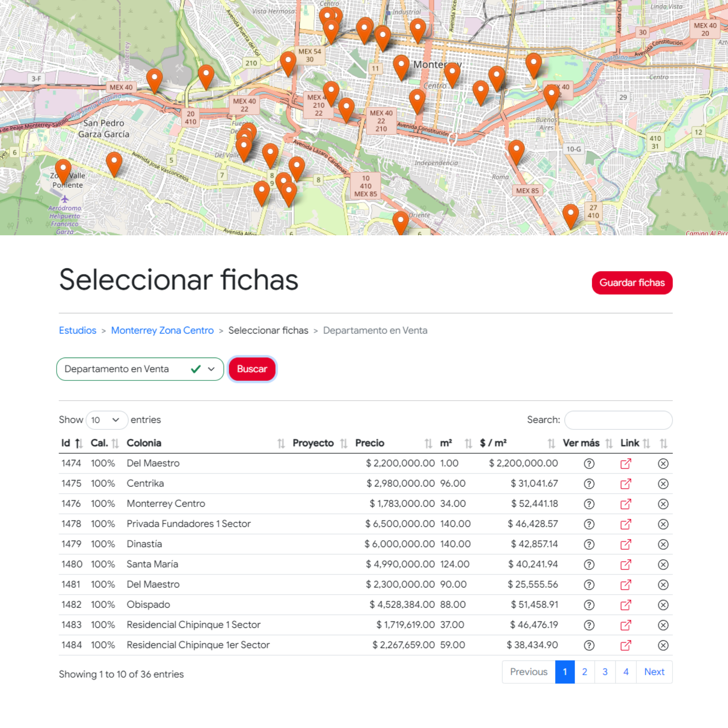Focus the table Search input field
Image resolution: width=728 pixels, height=728 pixels.
pyautogui.click(x=618, y=420)
